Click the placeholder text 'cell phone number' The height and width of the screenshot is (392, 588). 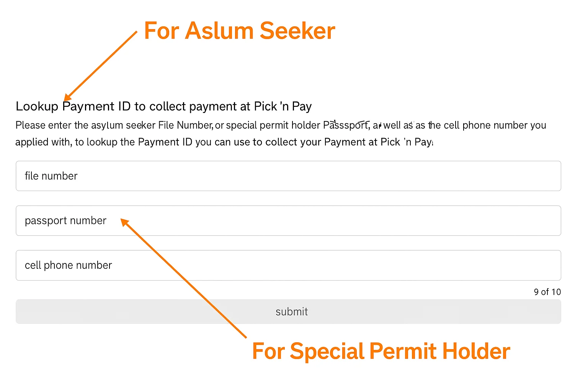tap(68, 265)
